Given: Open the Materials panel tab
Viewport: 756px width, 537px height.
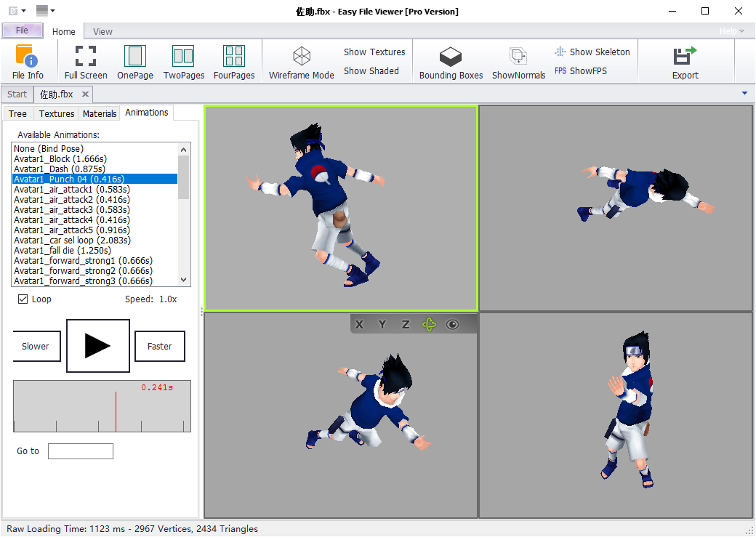Looking at the screenshot, I should point(100,114).
